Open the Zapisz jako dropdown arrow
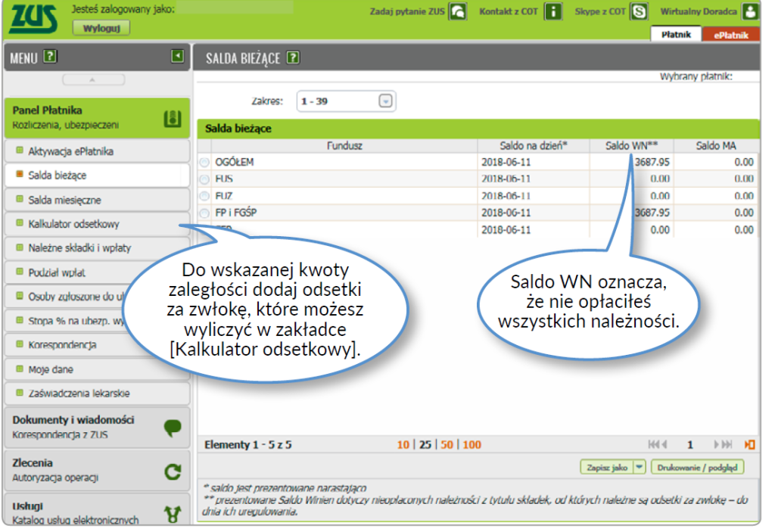Viewport: 775px width, 532px height. [x=640, y=468]
